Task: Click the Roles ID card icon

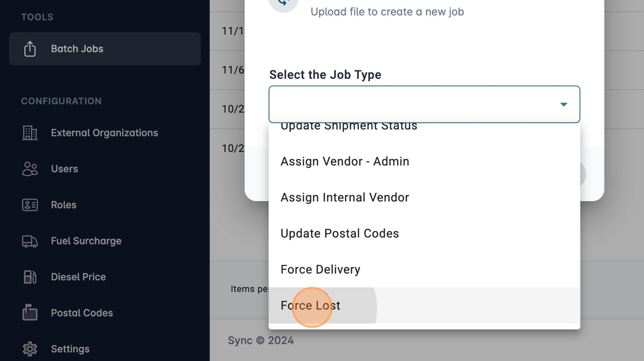Action: (x=30, y=205)
